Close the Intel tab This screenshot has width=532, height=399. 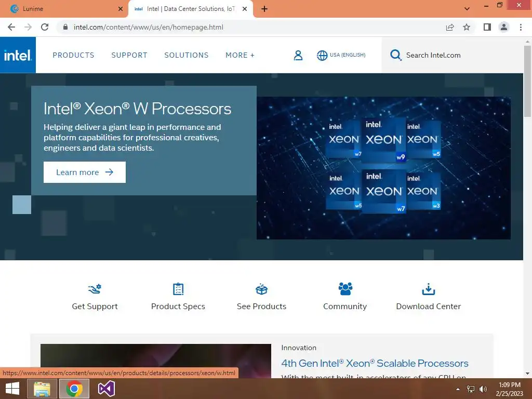(x=245, y=9)
